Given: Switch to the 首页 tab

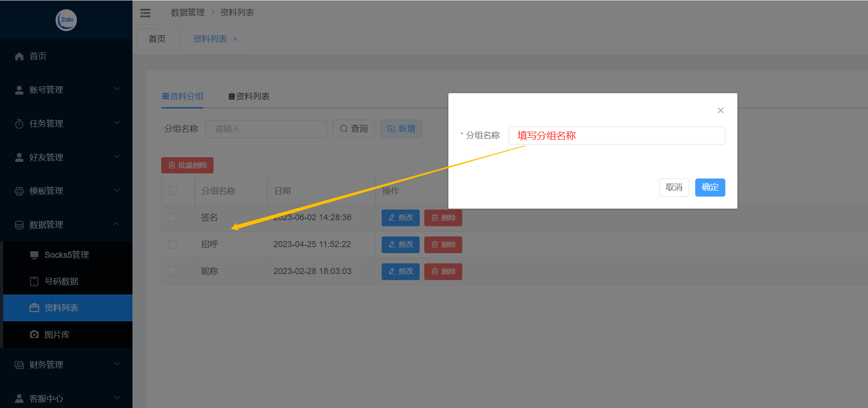Looking at the screenshot, I should pyautogui.click(x=157, y=39).
